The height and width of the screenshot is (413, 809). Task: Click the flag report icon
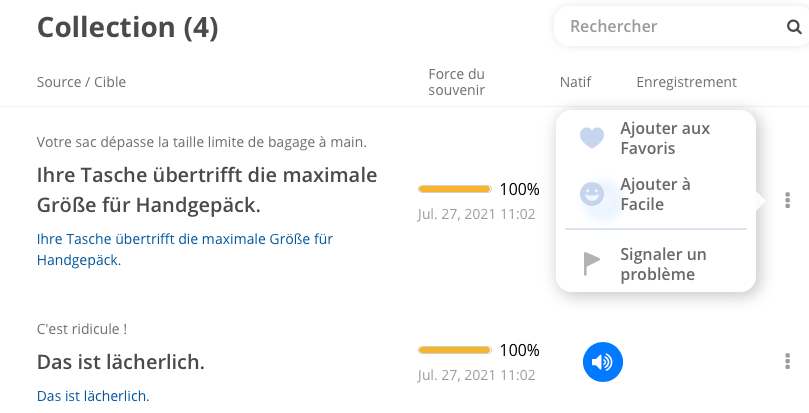click(592, 264)
